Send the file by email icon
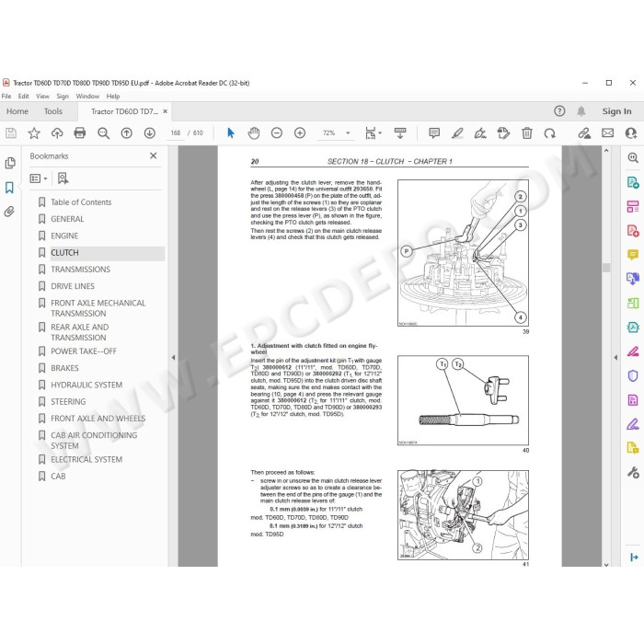This screenshot has width=644, height=644. coord(607,132)
